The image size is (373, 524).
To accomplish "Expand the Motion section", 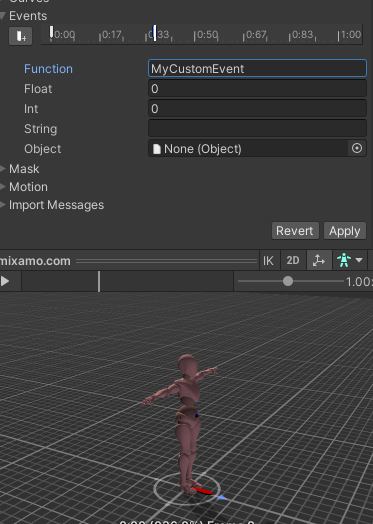I will point(3,187).
